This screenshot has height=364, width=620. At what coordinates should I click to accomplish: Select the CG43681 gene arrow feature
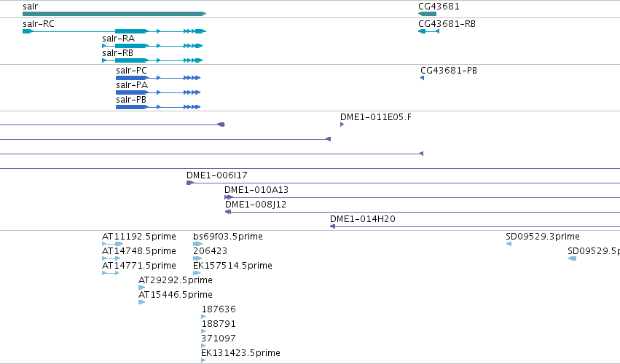427,14
